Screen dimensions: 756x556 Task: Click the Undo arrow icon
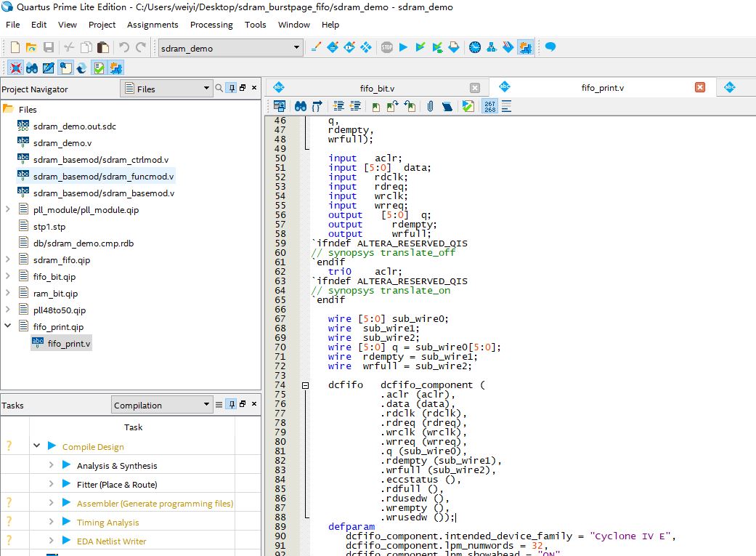(124, 47)
